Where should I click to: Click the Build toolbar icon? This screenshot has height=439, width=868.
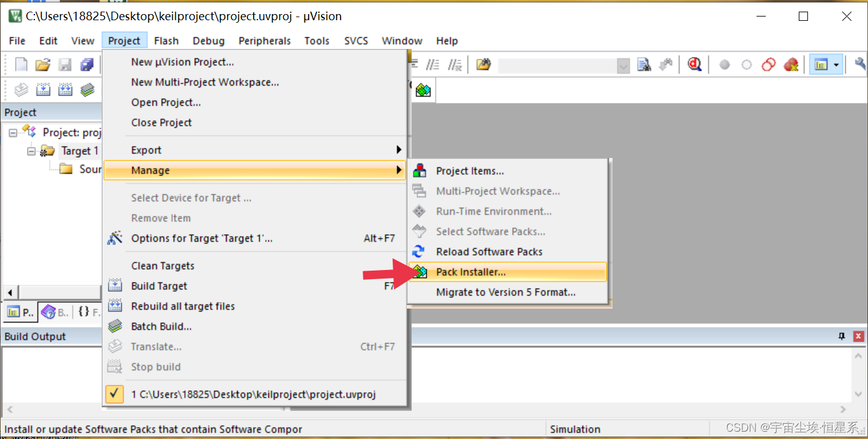coord(43,90)
